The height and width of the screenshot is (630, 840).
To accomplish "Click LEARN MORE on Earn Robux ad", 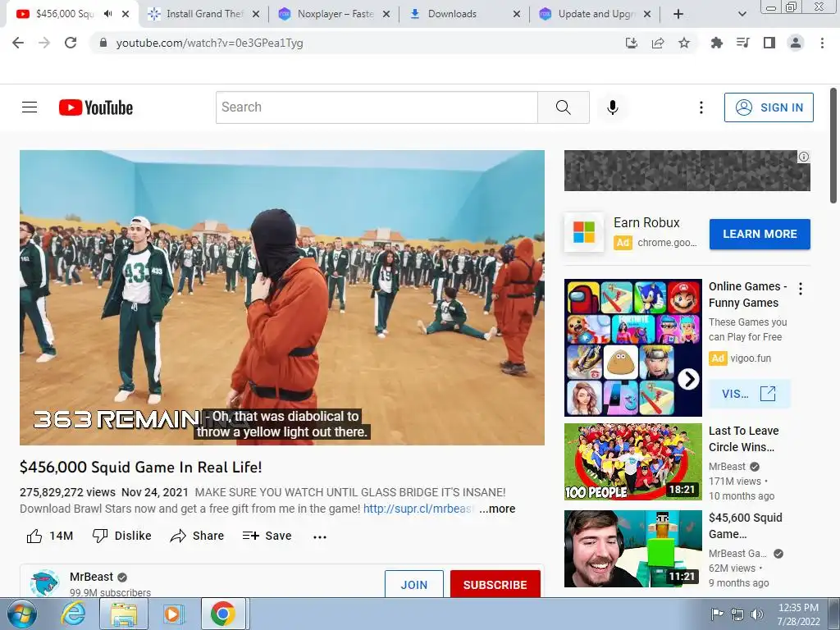I will point(760,234).
